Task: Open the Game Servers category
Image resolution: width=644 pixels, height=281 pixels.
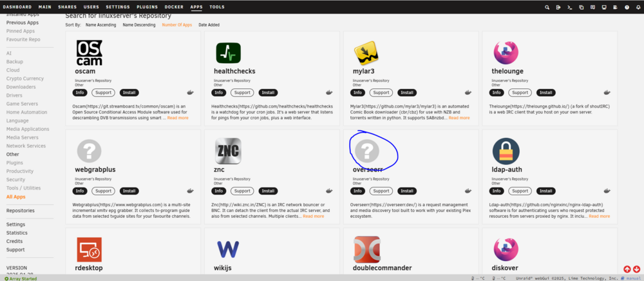Action: click(x=22, y=104)
